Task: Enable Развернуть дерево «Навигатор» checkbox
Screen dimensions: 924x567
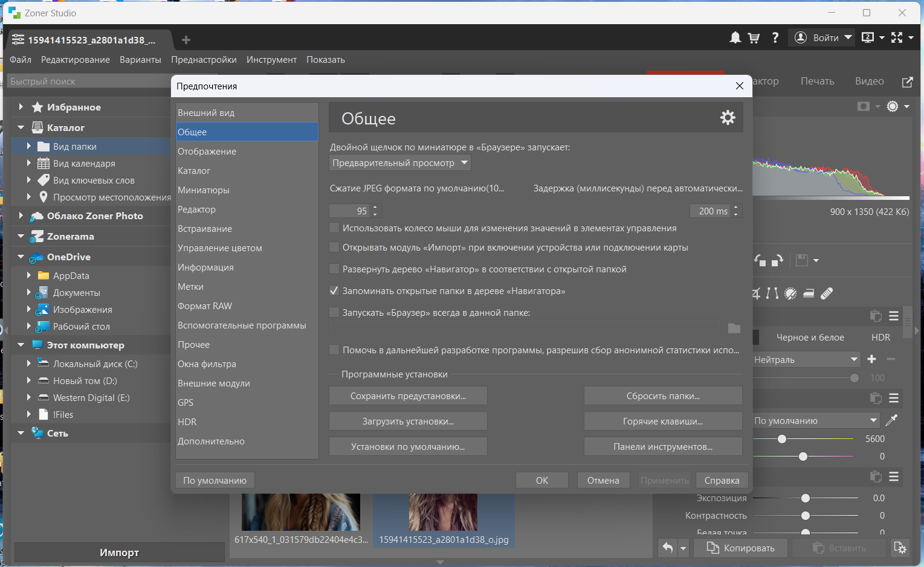Action: (334, 269)
